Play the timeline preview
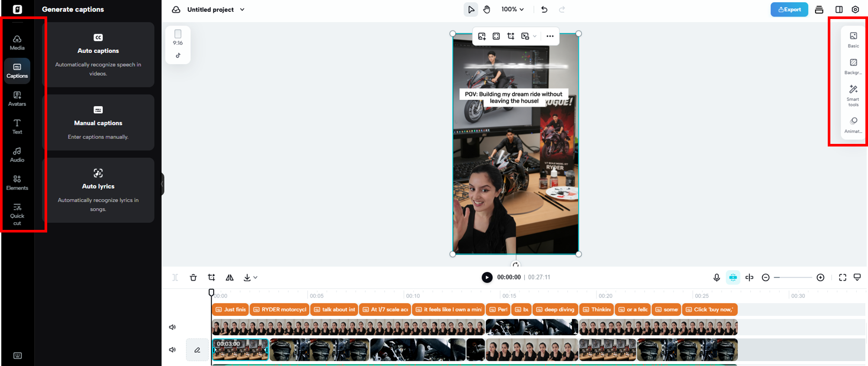Screen dimensions: 868x366 pos(487,277)
